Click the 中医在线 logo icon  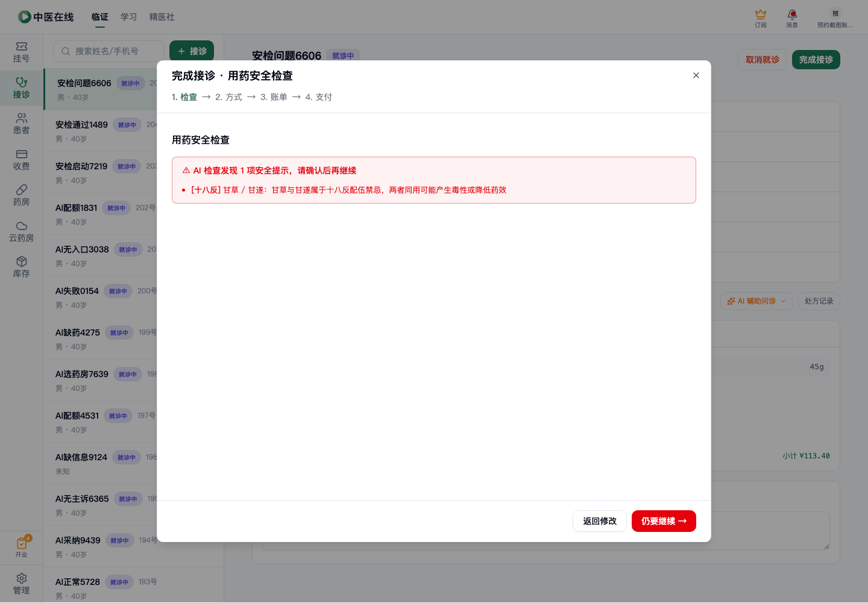pyautogui.click(x=24, y=17)
